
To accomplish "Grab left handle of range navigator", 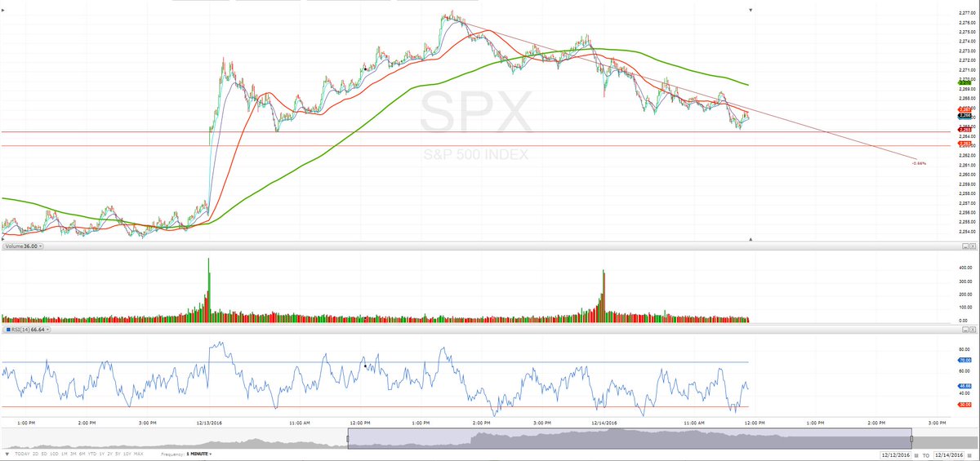I will click(348, 440).
